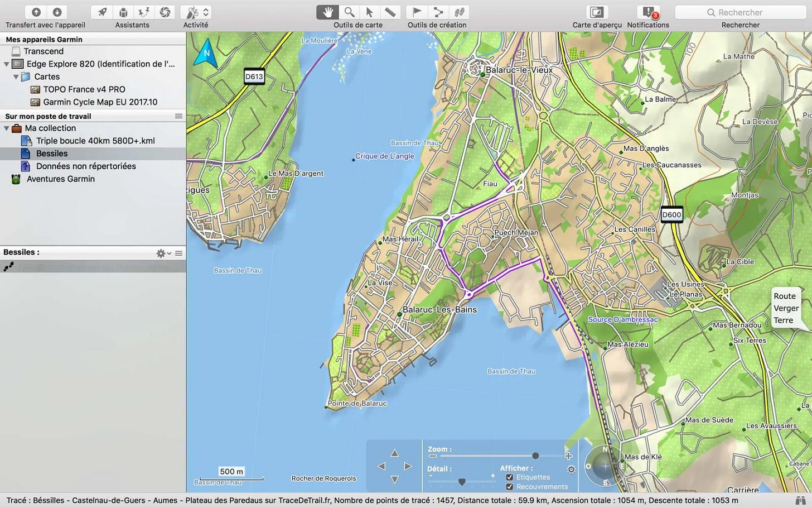Click the route pins assistant icon
The width and height of the screenshot is (812, 508).
pos(144,12)
